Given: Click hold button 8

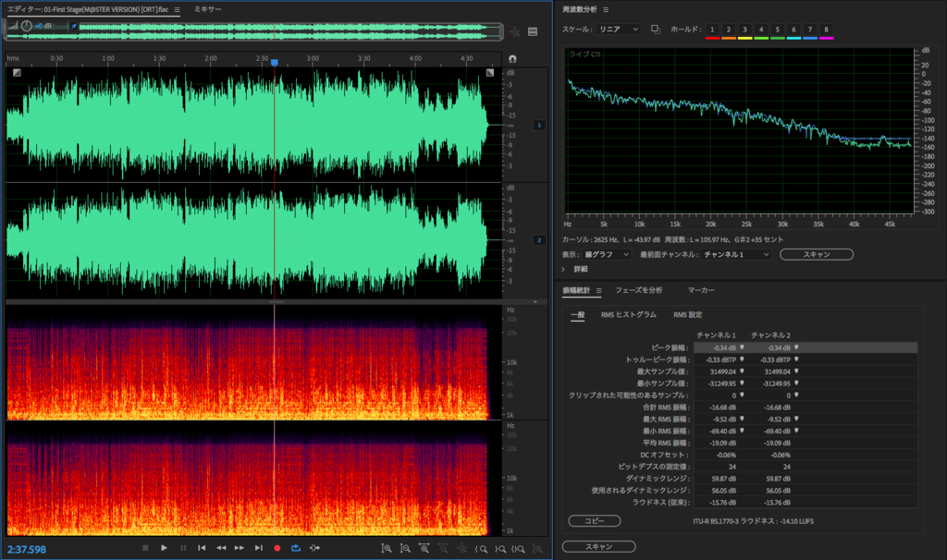Looking at the screenshot, I should 826,30.
